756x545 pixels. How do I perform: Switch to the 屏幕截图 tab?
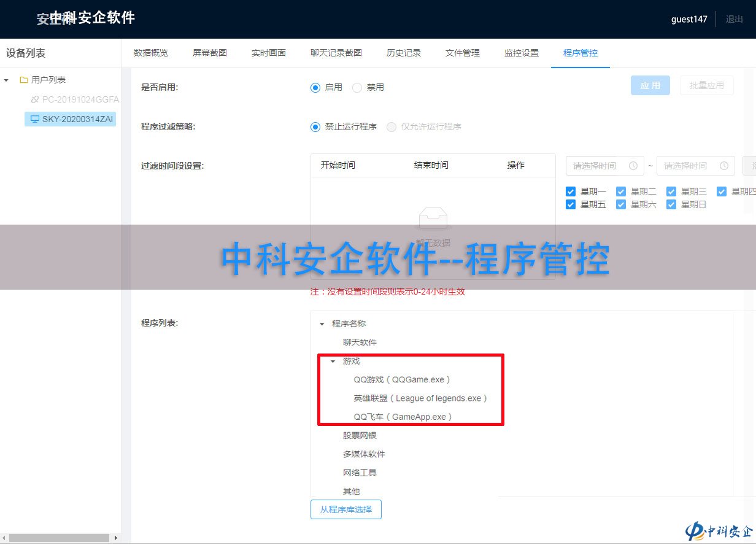[x=210, y=53]
